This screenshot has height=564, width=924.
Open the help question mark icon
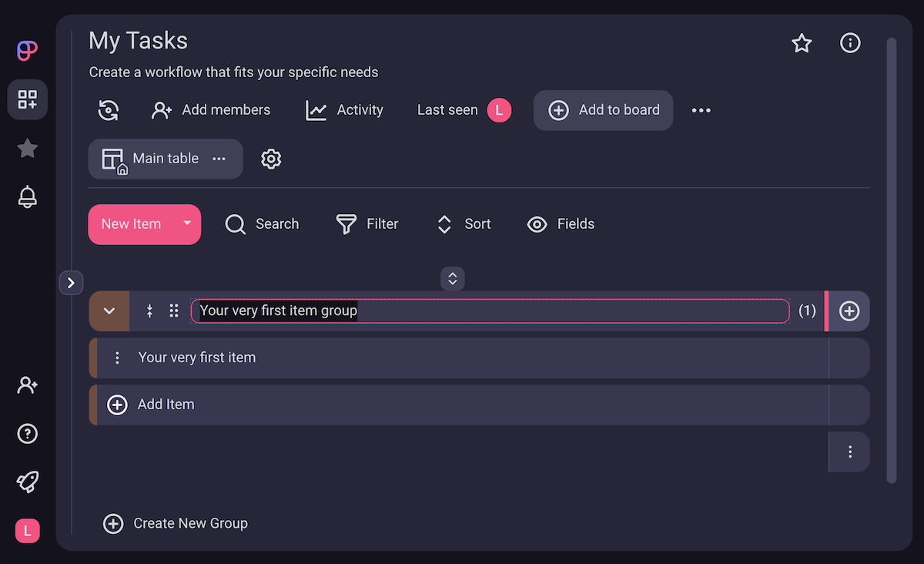coord(28,434)
